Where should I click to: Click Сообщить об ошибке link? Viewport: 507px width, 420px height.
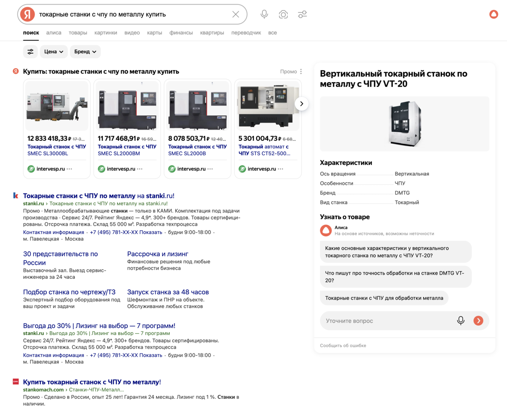tap(343, 346)
